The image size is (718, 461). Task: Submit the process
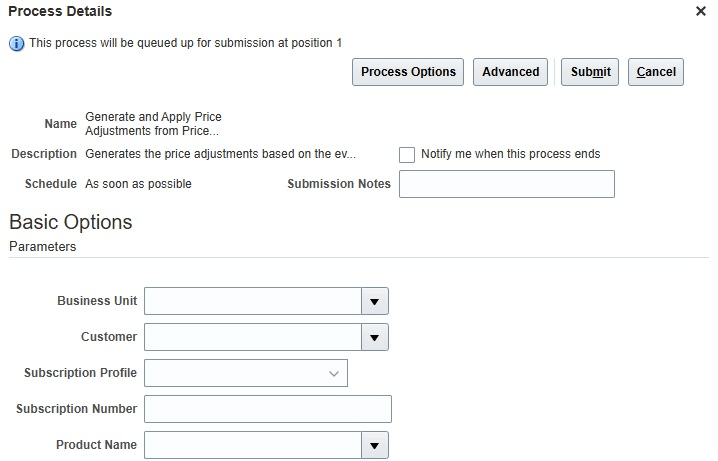(x=590, y=72)
